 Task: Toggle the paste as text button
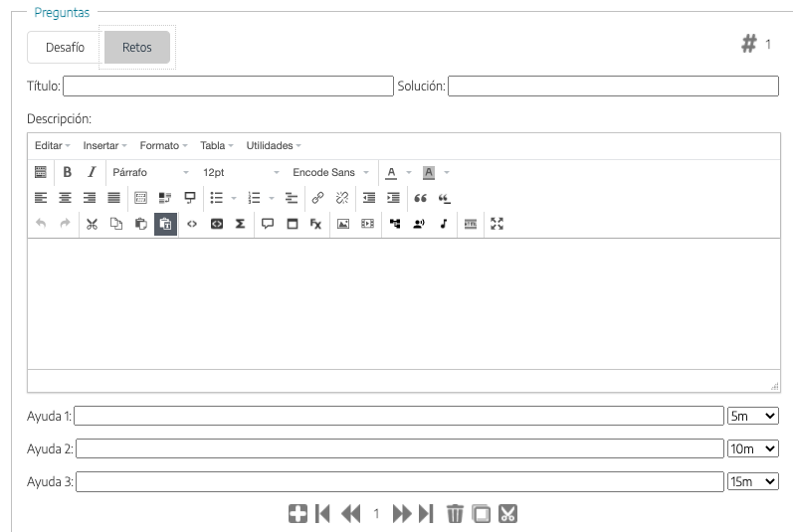coord(165,224)
